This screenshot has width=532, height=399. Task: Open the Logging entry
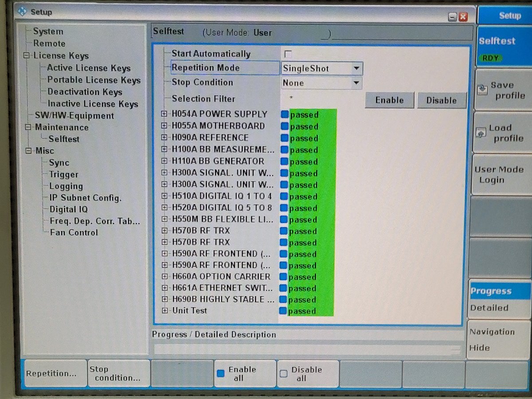(x=66, y=186)
